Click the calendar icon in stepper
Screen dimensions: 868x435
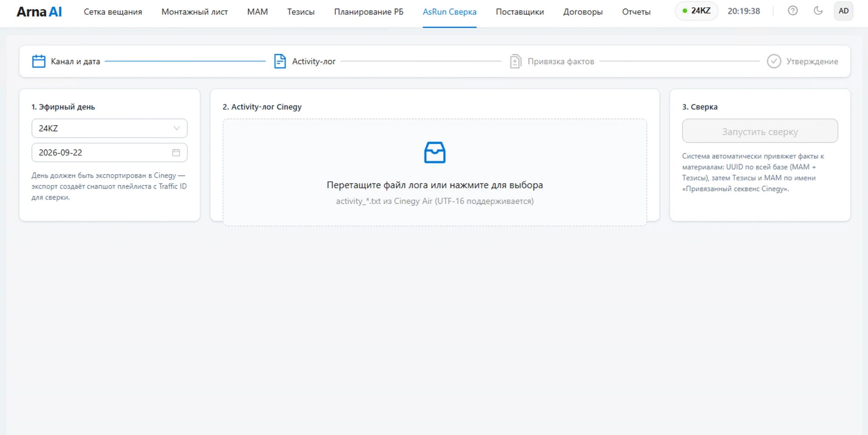click(x=39, y=61)
